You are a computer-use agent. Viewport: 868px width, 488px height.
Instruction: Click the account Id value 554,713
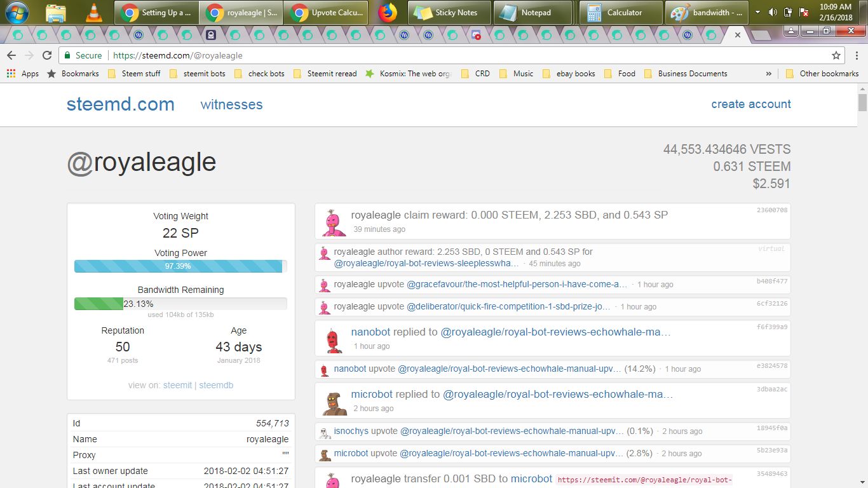pyautogui.click(x=273, y=423)
